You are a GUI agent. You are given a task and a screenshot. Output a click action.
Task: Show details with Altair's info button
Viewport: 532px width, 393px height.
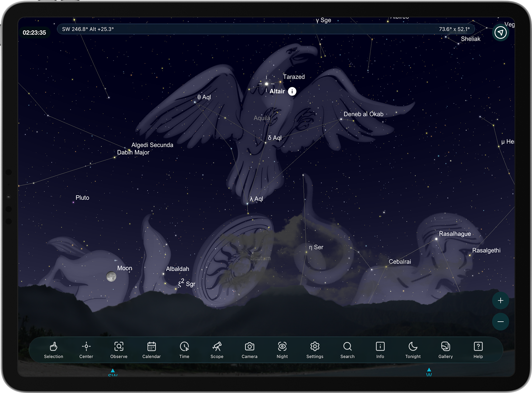[292, 91]
